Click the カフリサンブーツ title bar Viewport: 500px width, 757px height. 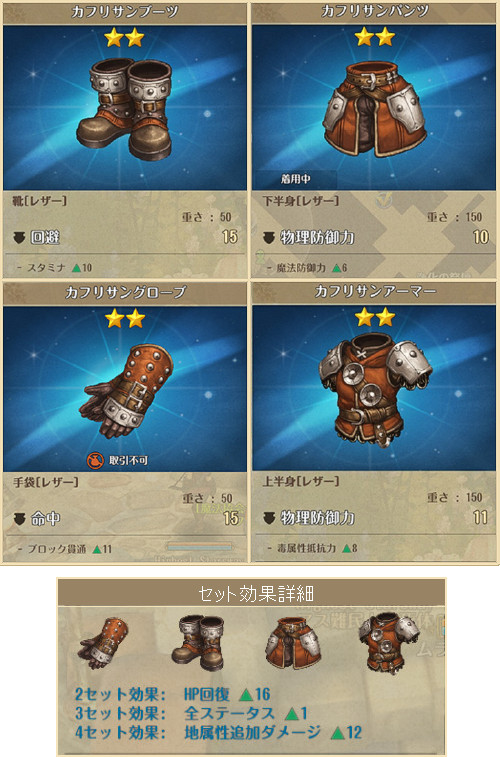tap(125, 12)
